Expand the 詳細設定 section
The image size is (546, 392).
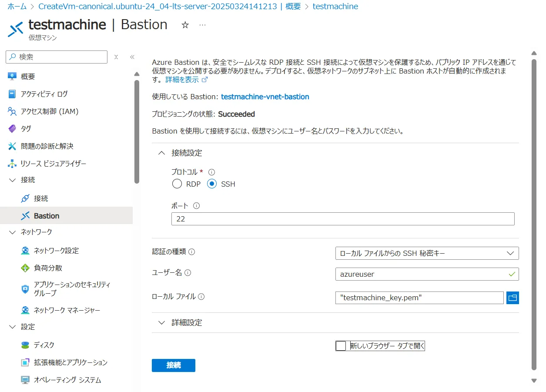162,323
